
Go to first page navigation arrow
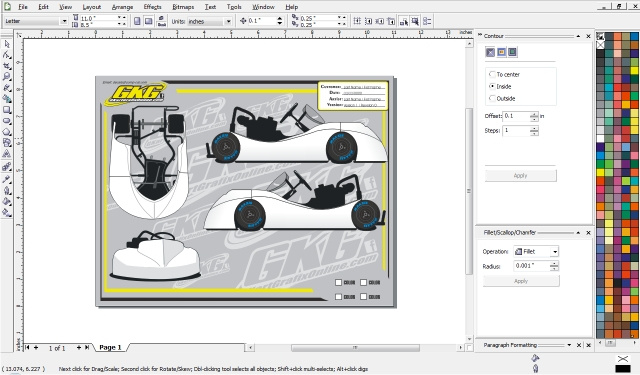(27, 348)
